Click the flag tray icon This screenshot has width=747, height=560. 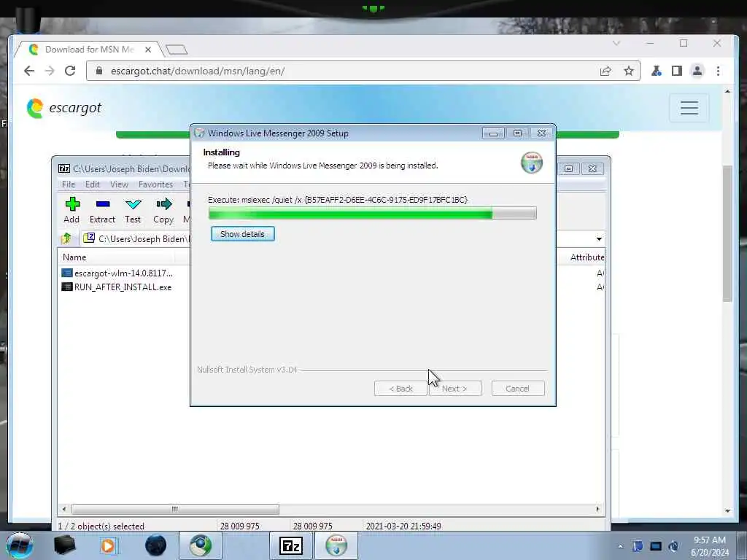click(x=638, y=546)
